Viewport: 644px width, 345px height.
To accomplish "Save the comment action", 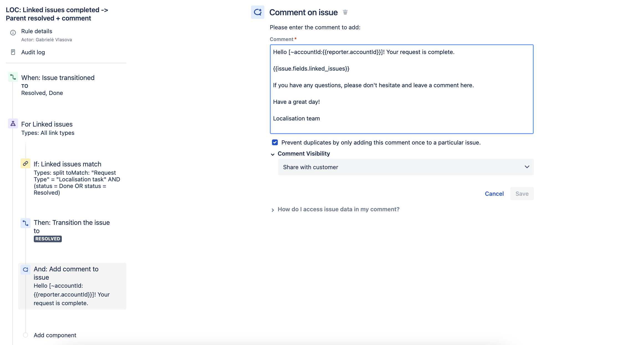I will click(522, 194).
